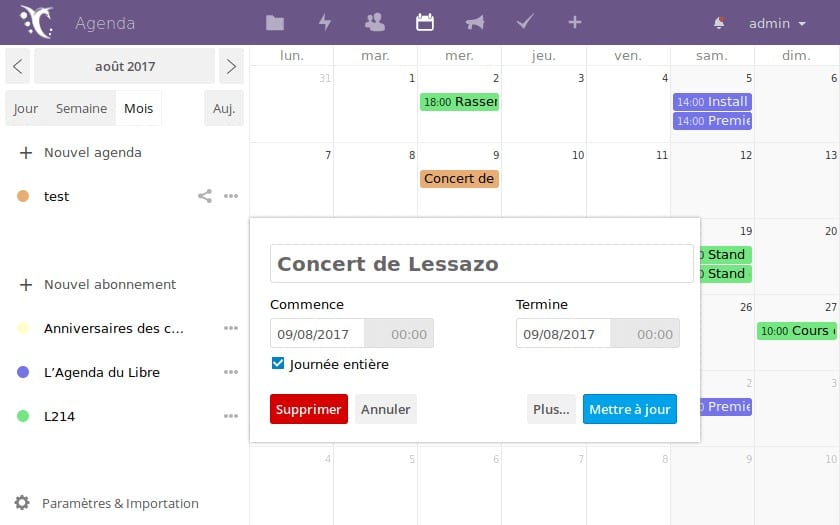Viewport: 840px width, 525px height.
Task: Switch to the Jour view
Action: point(26,109)
